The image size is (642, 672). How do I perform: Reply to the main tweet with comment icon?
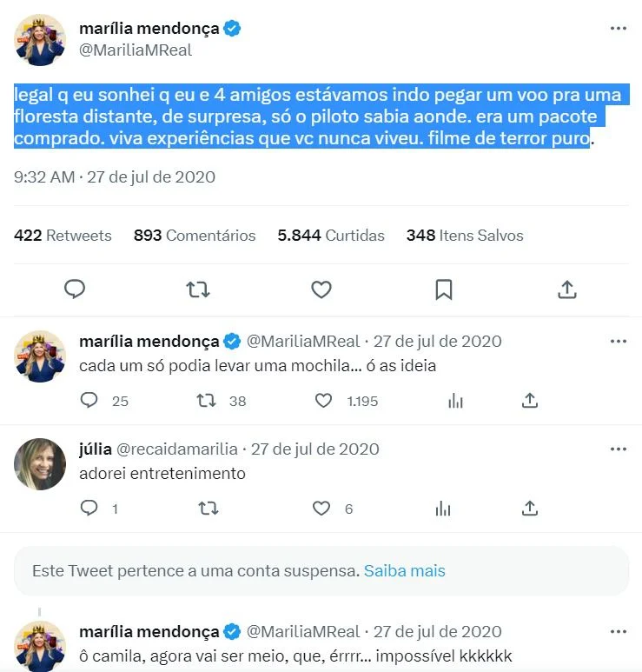(75, 289)
